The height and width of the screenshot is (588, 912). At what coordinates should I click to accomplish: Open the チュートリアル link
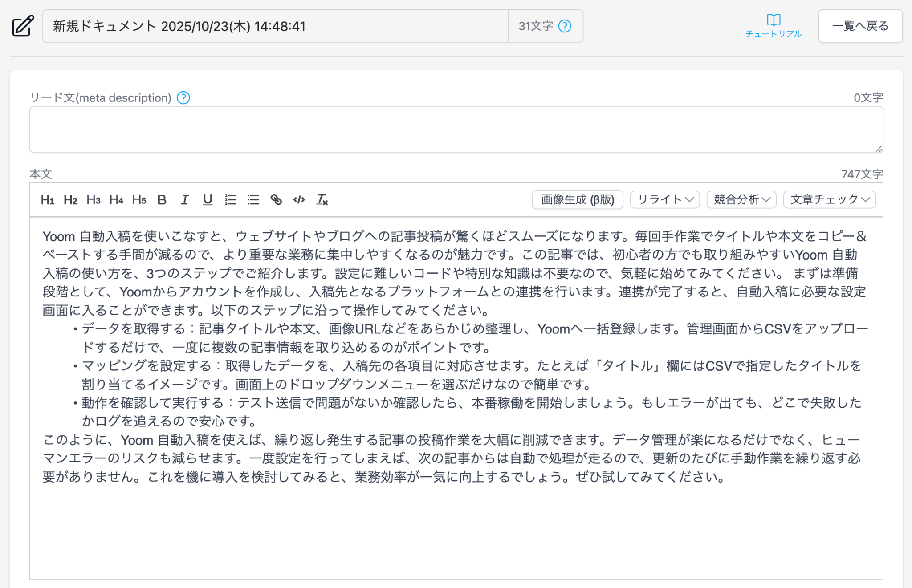[x=774, y=26]
